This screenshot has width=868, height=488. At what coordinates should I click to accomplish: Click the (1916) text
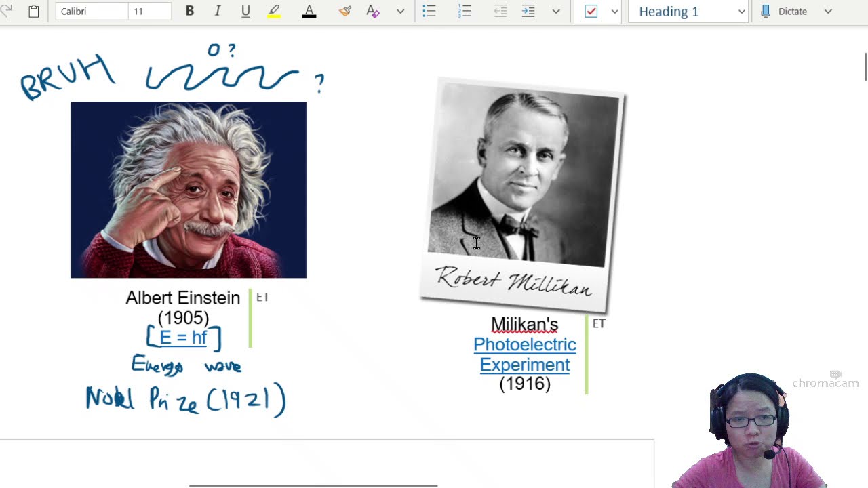point(525,384)
